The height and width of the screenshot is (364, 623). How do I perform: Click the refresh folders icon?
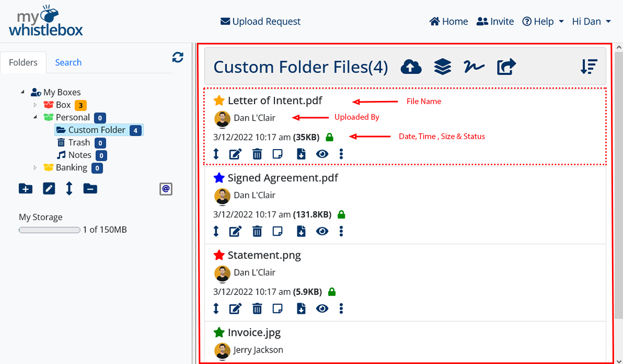(178, 58)
